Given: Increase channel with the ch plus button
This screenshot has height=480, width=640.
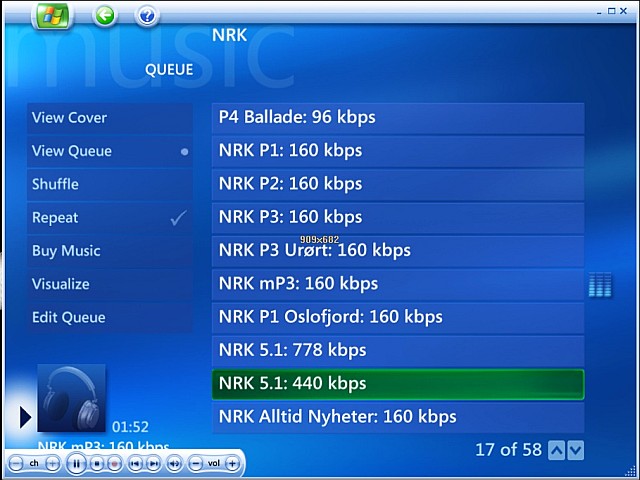Looking at the screenshot, I should click(53, 464).
